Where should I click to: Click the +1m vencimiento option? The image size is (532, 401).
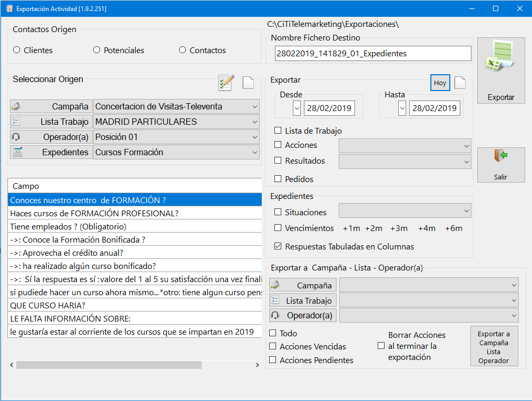click(351, 228)
